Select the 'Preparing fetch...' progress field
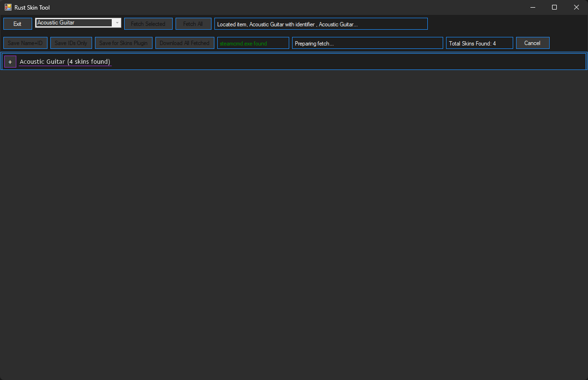This screenshot has width=588, height=380. tap(367, 43)
